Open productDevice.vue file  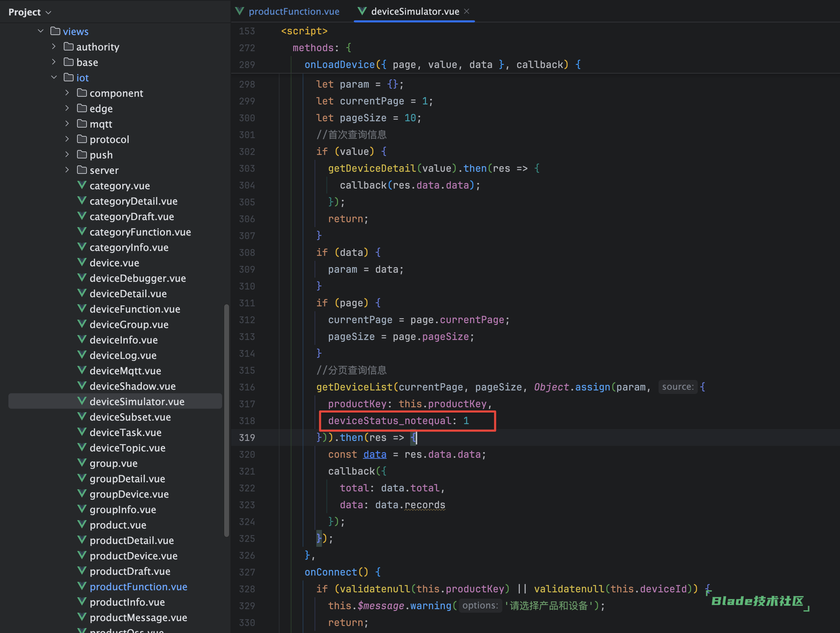click(134, 556)
